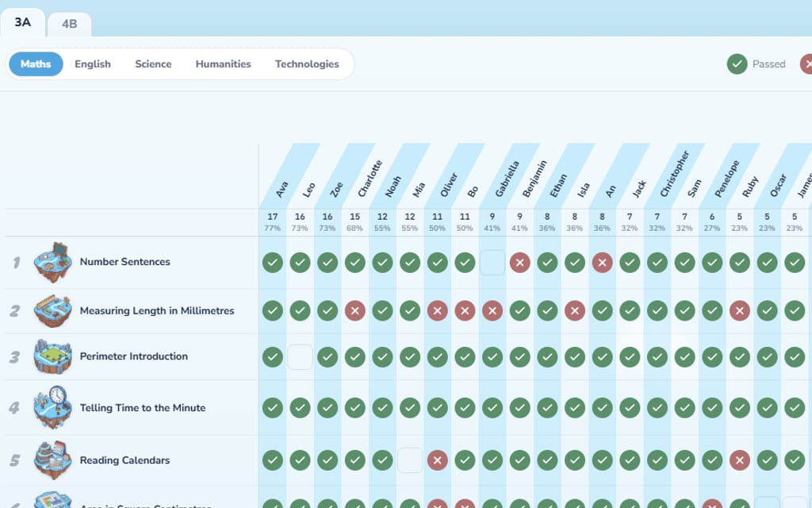Screen dimensions: 812x508
Task: Open the Reading Calendars lesson title
Action: 124,460
